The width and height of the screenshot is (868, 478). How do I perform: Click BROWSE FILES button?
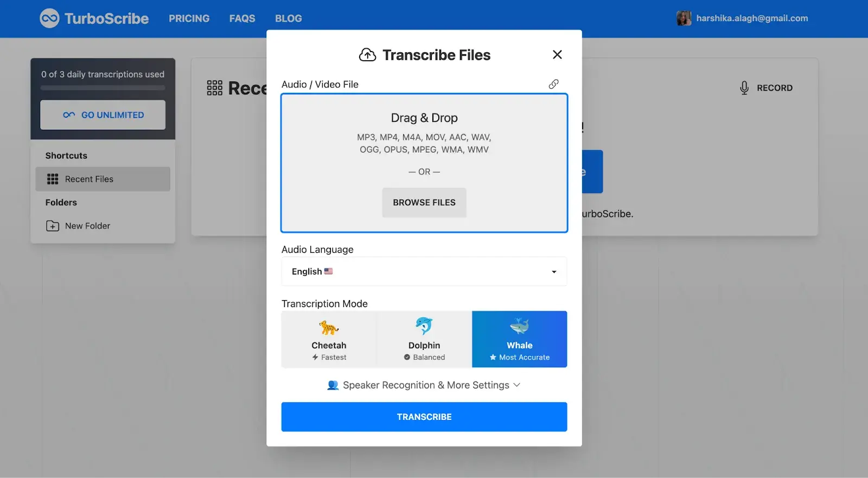[x=424, y=202]
